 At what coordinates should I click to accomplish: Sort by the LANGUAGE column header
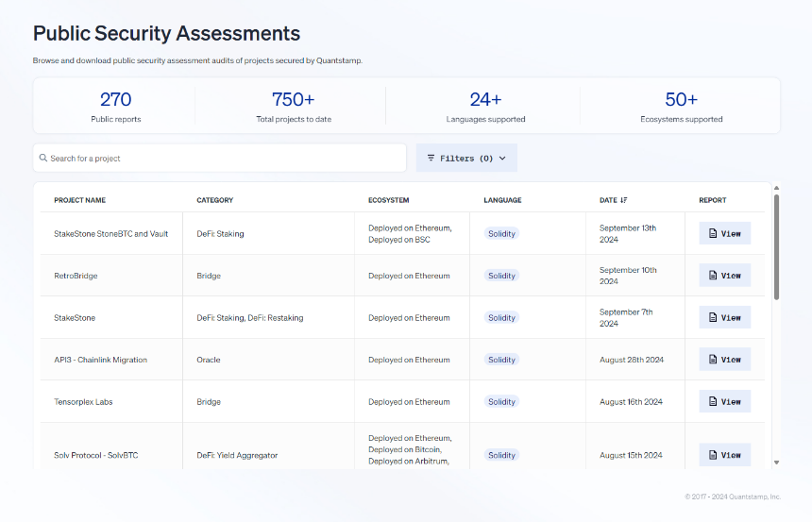click(x=502, y=200)
